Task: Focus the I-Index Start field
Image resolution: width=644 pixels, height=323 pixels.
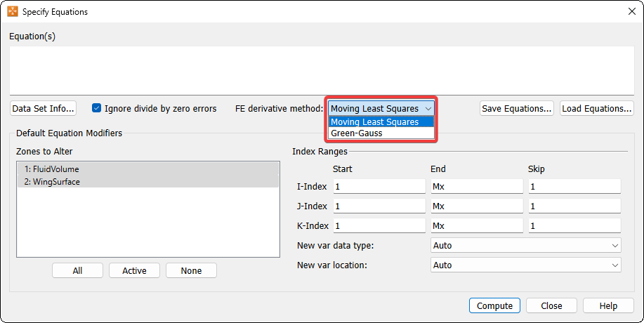Action: pos(379,186)
